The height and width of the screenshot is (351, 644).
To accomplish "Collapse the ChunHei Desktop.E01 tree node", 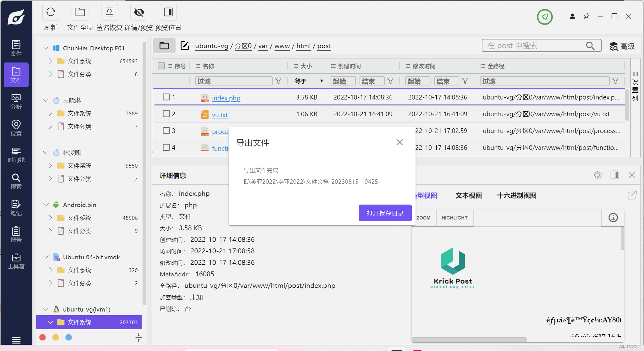I will (x=46, y=48).
